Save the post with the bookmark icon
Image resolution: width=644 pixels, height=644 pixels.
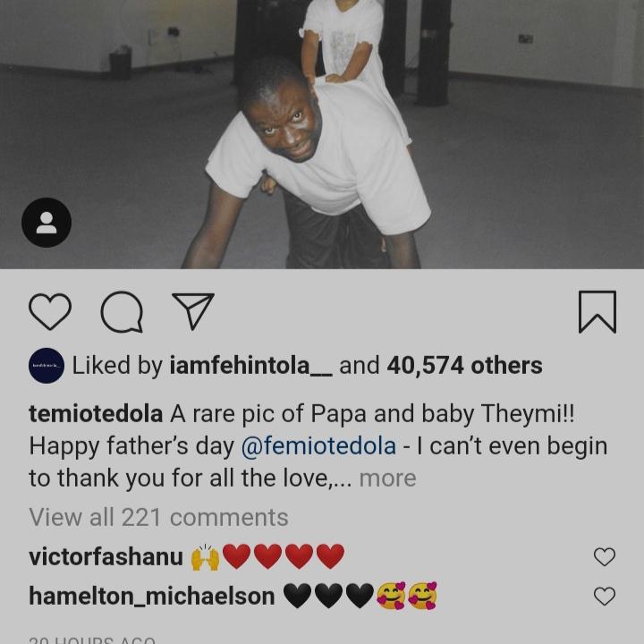597,312
